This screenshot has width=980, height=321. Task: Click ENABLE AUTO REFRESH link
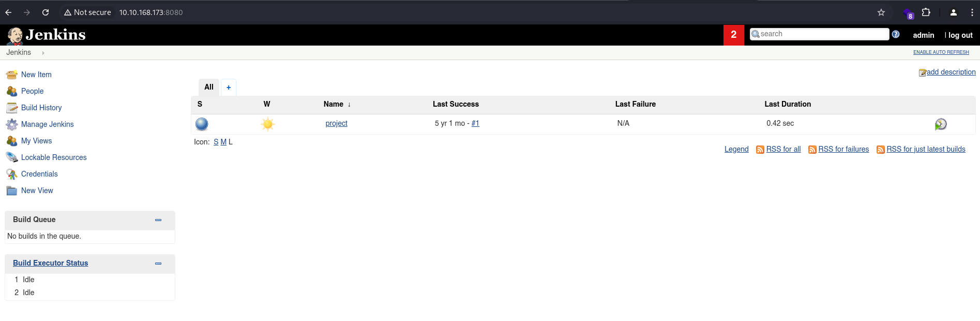[941, 52]
